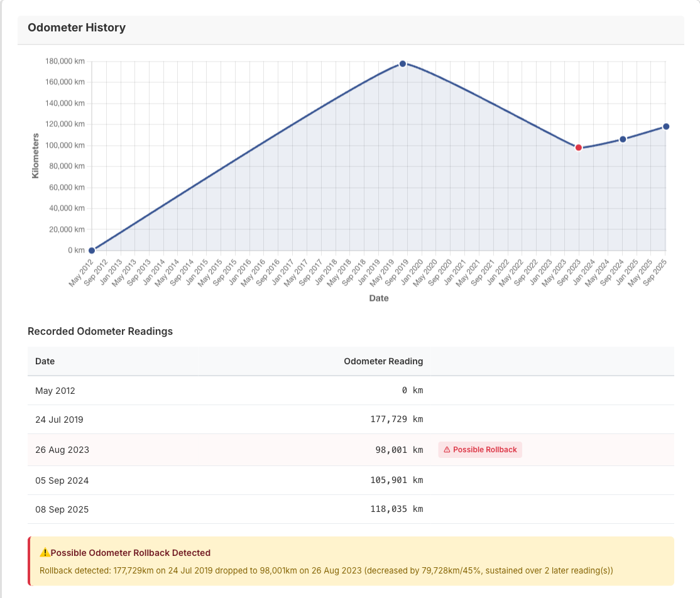Click the May 2012 x-axis tick label
Viewport: 700px width, 598px height.
[81, 273]
